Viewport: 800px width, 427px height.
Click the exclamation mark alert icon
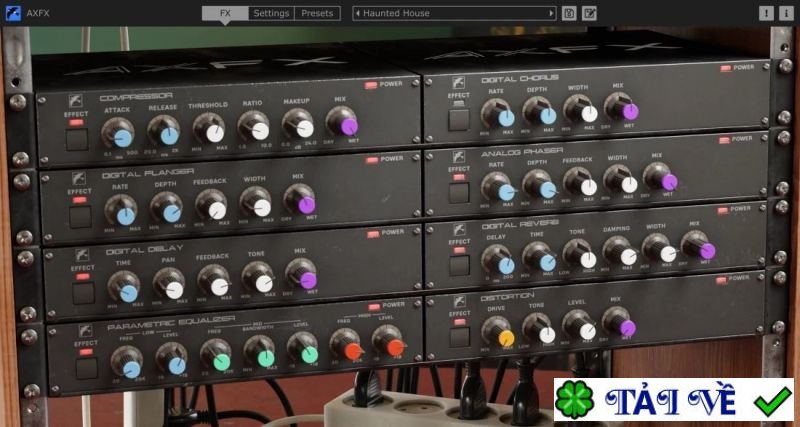click(x=766, y=13)
